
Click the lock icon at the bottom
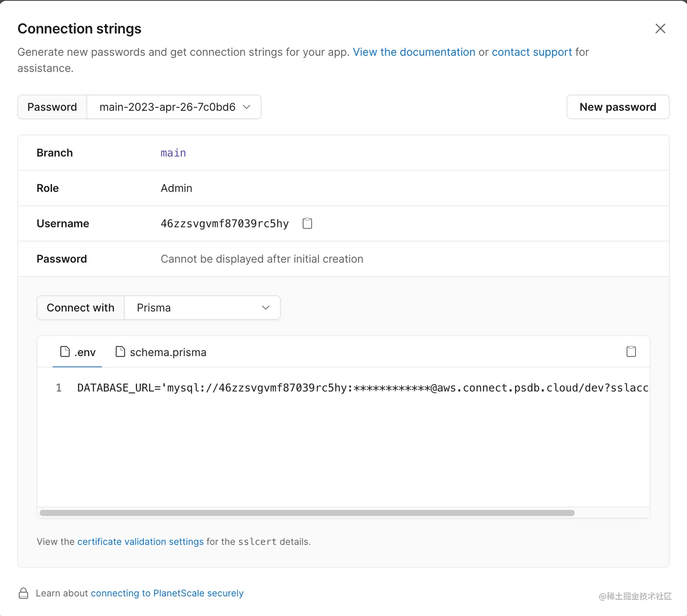pyautogui.click(x=24, y=593)
